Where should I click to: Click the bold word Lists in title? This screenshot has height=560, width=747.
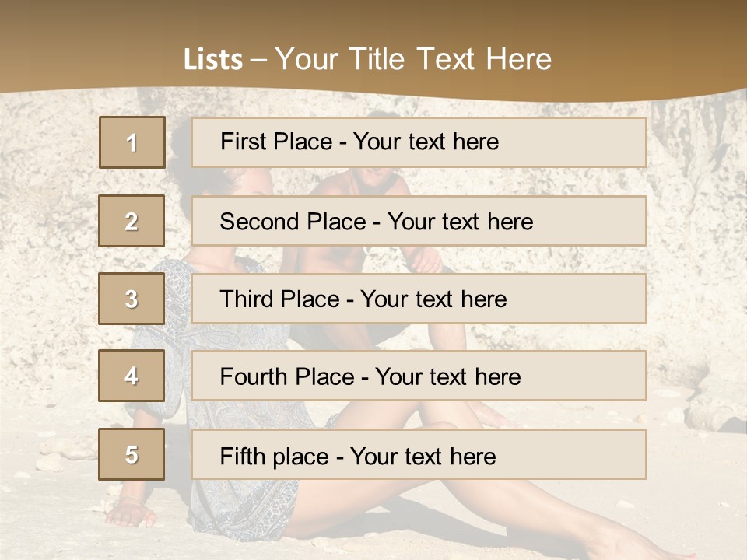click(x=213, y=60)
